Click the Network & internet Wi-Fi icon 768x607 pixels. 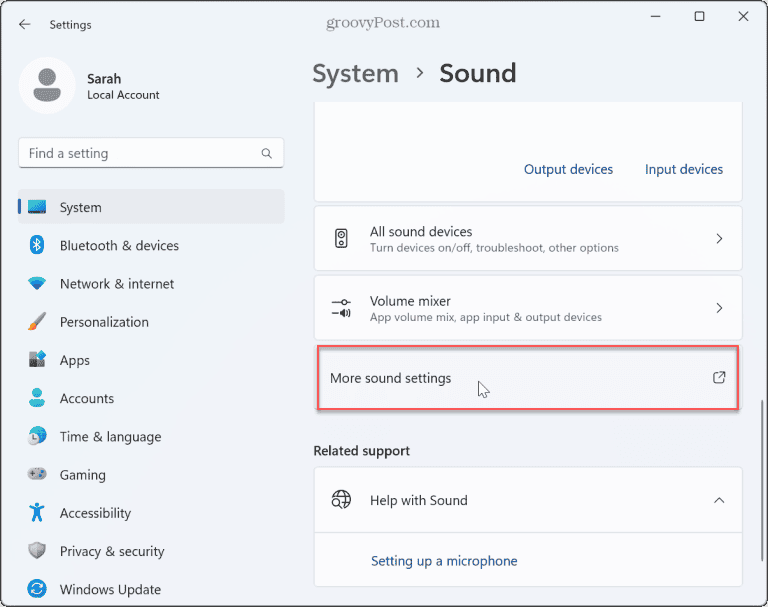coord(37,284)
